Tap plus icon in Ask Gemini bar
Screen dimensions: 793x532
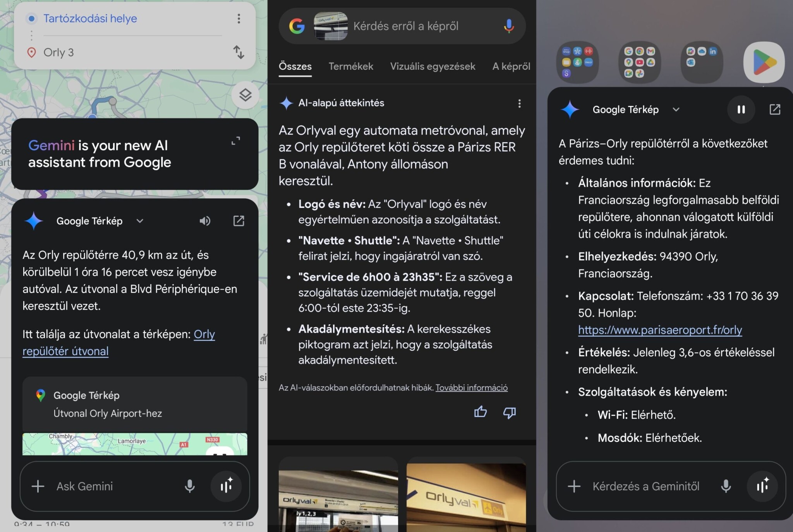pos(38,486)
